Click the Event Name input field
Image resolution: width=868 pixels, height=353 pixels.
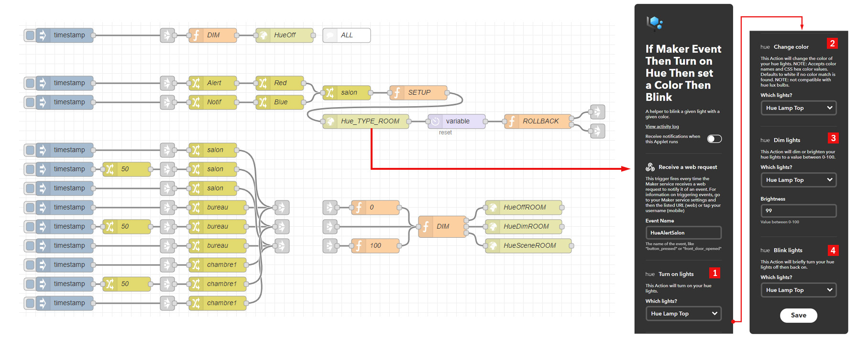pyautogui.click(x=683, y=233)
